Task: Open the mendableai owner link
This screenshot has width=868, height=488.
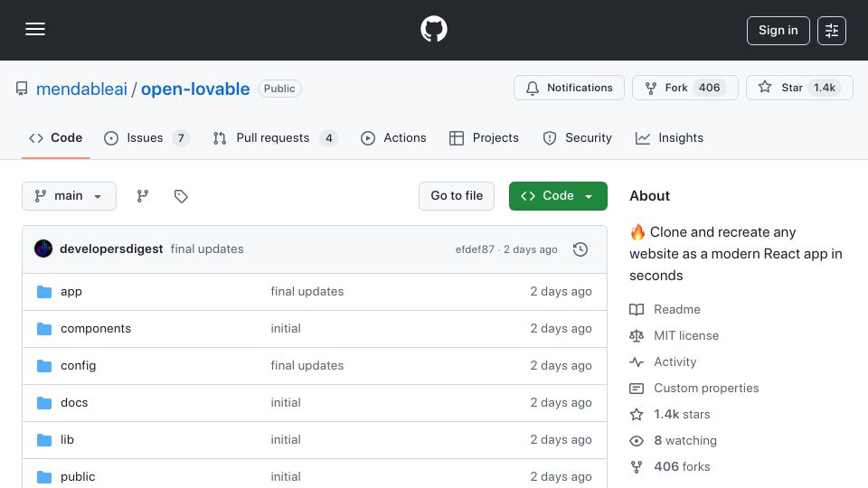Action: (81, 89)
